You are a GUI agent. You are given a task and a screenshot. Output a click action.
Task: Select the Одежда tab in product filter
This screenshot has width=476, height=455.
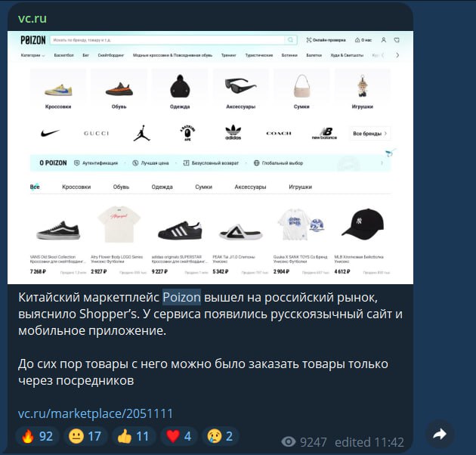click(x=162, y=187)
